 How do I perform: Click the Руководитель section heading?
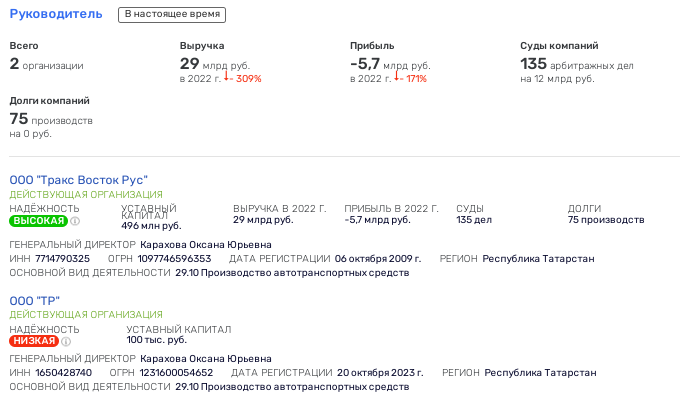56,14
